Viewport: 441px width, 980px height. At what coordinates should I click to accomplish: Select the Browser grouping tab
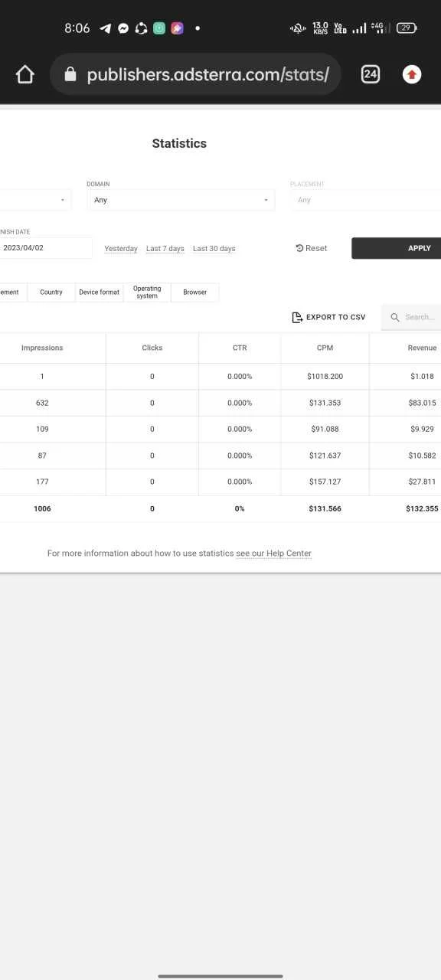pos(195,292)
